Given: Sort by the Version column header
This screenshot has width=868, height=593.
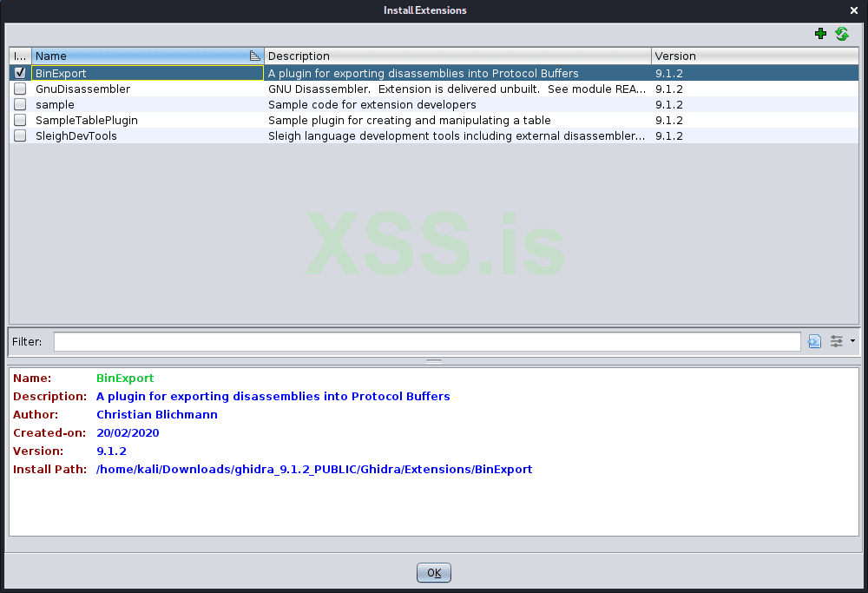Looking at the screenshot, I should point(755,56).
